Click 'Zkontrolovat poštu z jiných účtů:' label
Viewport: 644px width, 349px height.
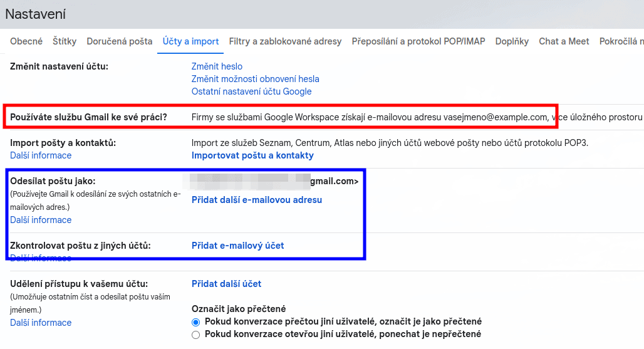80,246
